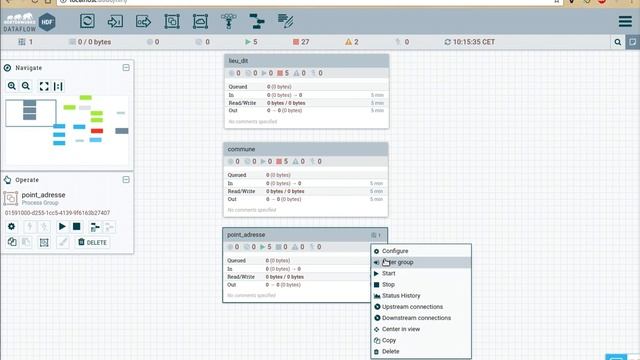Screen dimensions: 640x360
Task: Click the DELETE button in Operate panel
Action: 93,242
